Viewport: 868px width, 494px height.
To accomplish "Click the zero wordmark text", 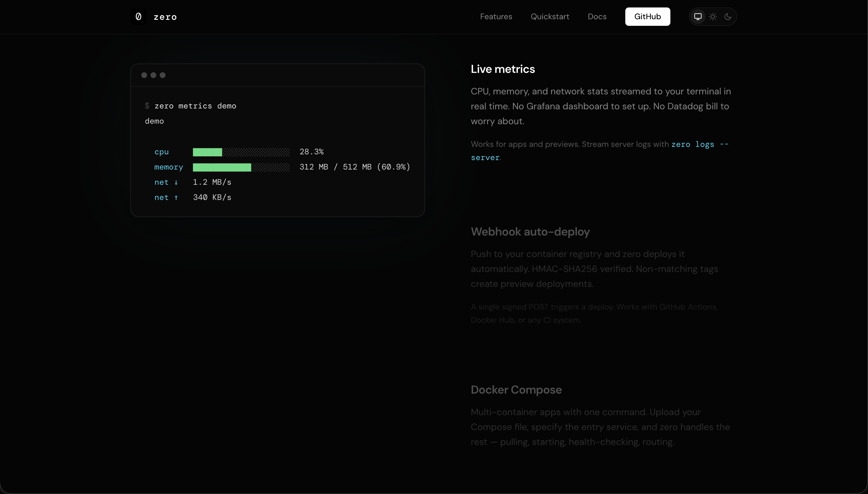I will (x=165, y=17).
